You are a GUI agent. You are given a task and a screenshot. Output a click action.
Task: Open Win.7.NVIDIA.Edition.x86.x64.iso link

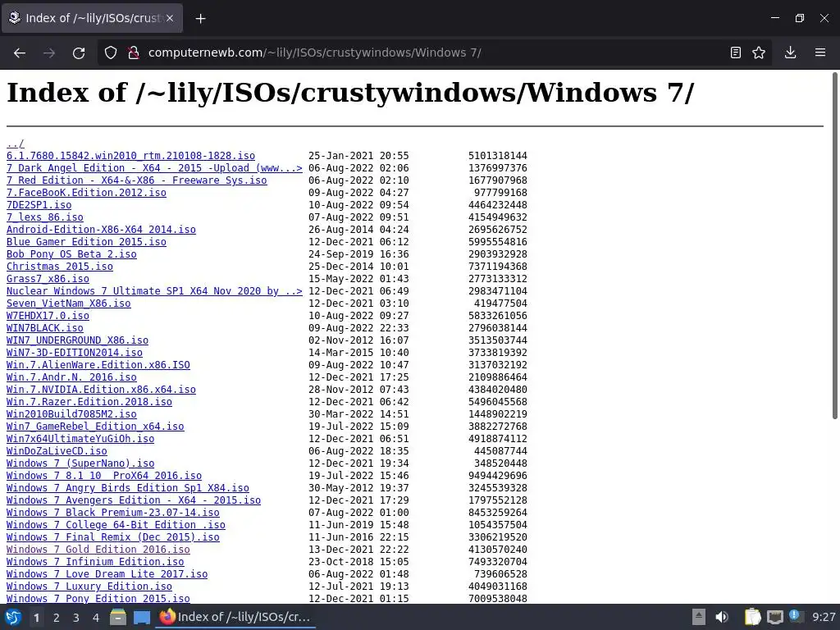(101, 390)
